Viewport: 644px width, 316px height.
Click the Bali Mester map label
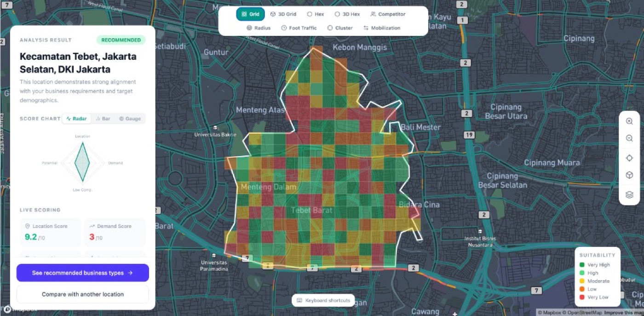420,127
